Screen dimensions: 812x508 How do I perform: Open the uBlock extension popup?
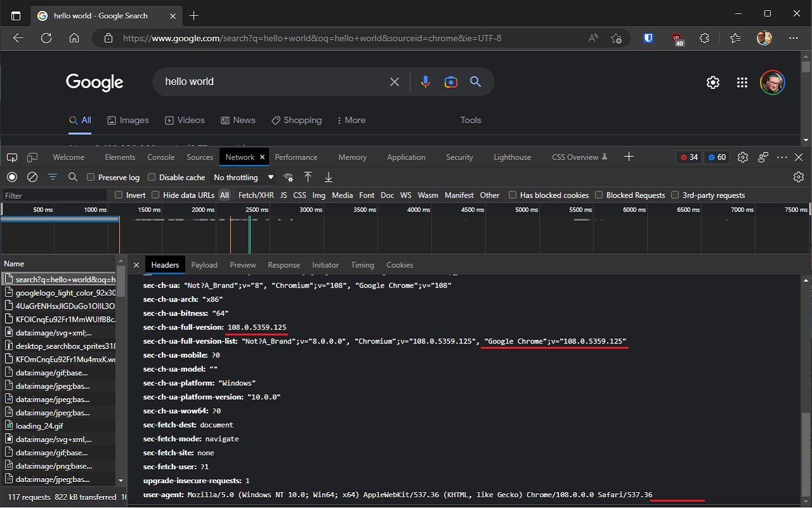coord(678,39)
